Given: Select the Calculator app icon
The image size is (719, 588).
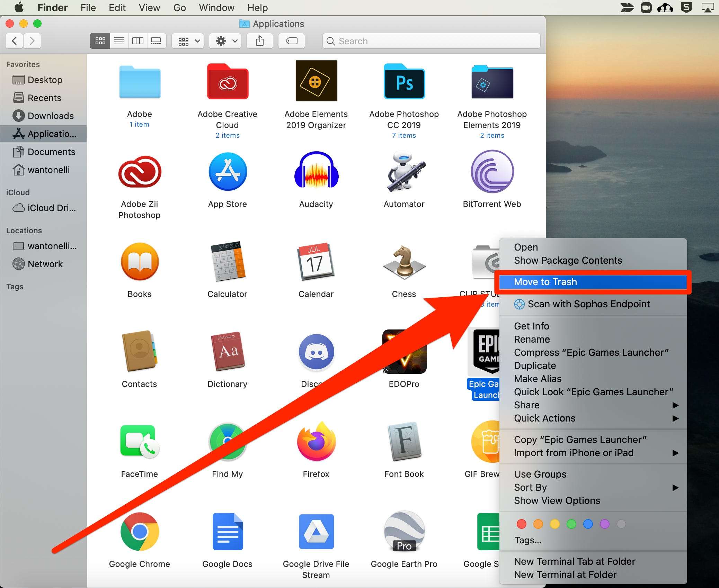Looking at the screenshot, I should [228, 261].
